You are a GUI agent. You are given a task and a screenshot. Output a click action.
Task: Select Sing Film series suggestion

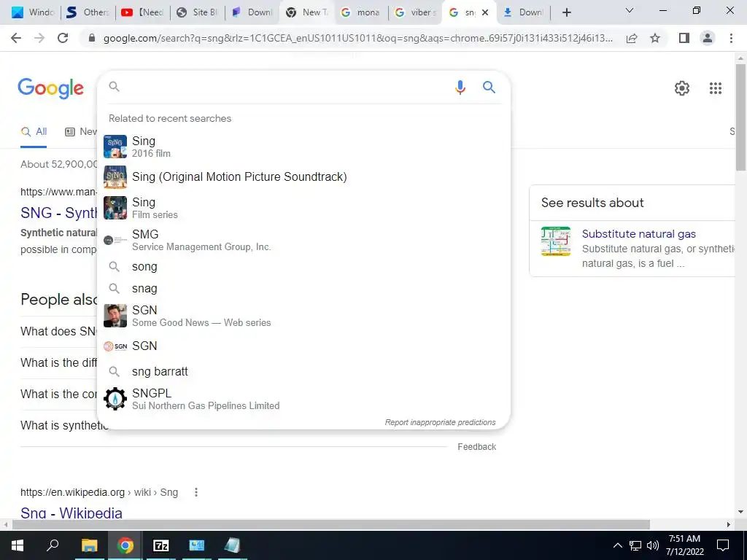click(303, 208)
